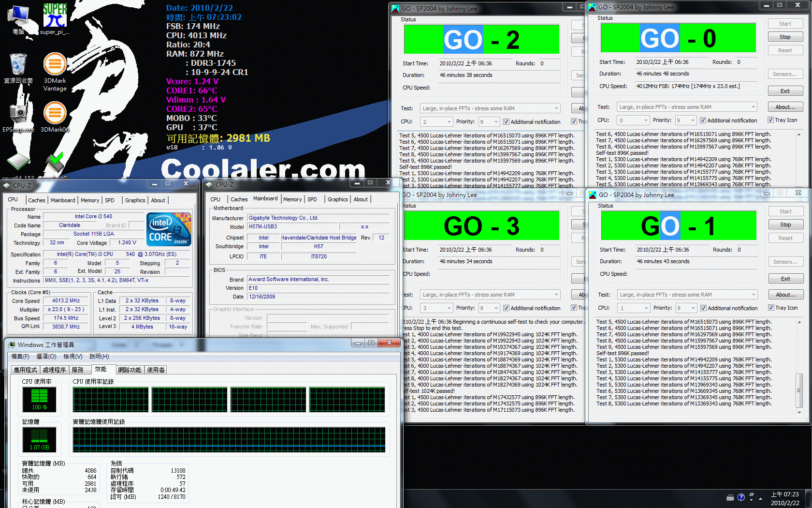
Task: Click the Windows 工作管理員 title bar icon
Action: (x=12, y=344)
